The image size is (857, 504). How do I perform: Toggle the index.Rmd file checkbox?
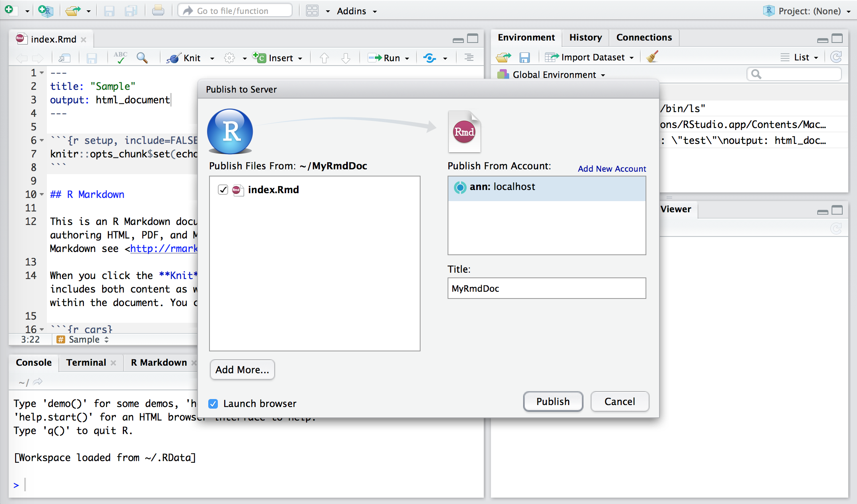[x=223, y=189]
